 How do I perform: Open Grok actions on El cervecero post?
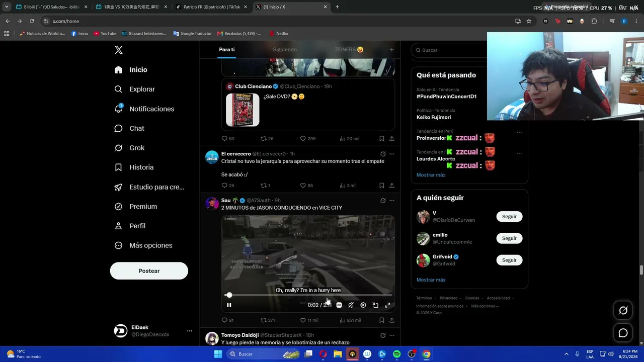(383, 154)
